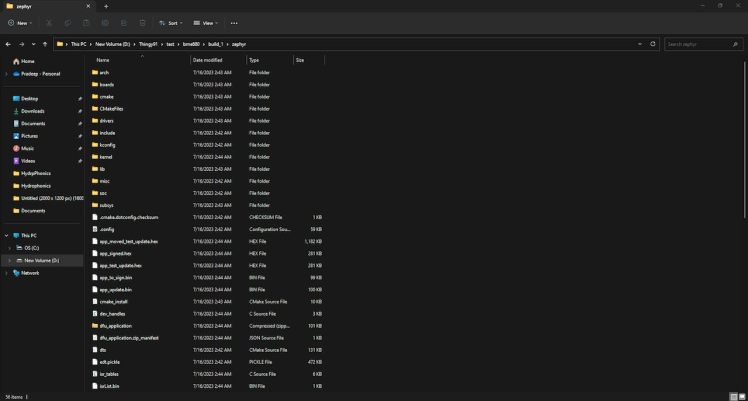Go up one folder with the Up arrow

point(46,44)
